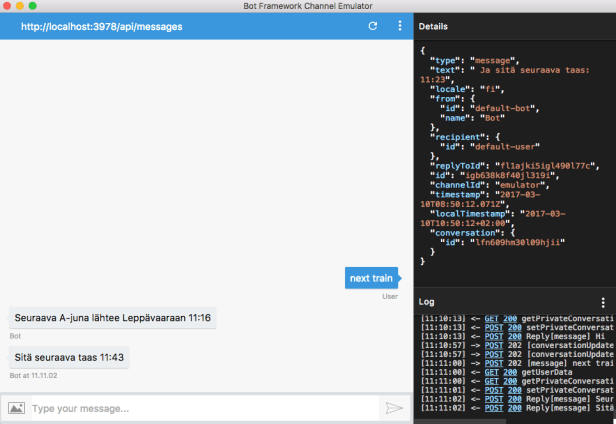
Task: Select the 'Seuraava A-juna lähtee' bot message
Action: click(x=112, y=318)
